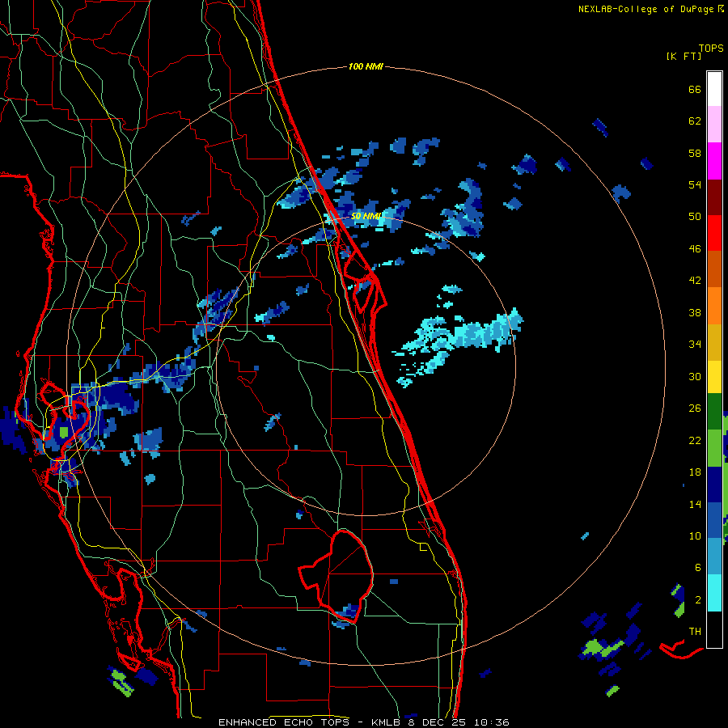Viewport: 728px width, 728px height.
Task: Click the 100 NMI range ring label
Action: pyautogui.click(x=366, y=67)
